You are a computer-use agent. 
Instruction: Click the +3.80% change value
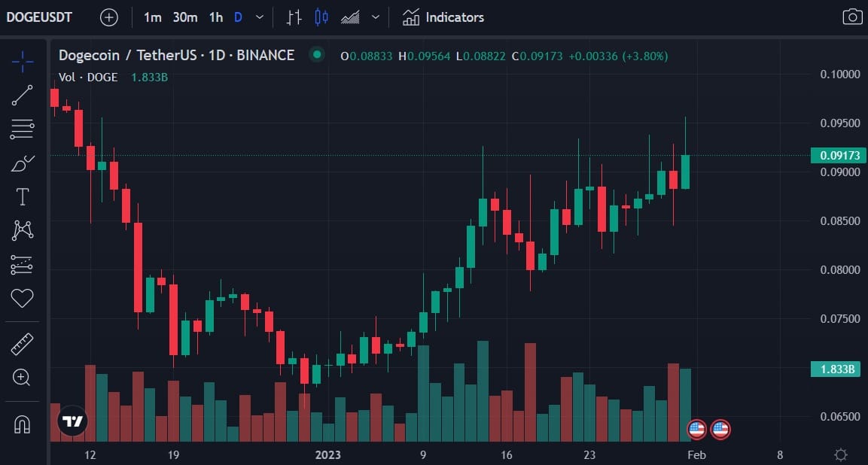(645, 56)
